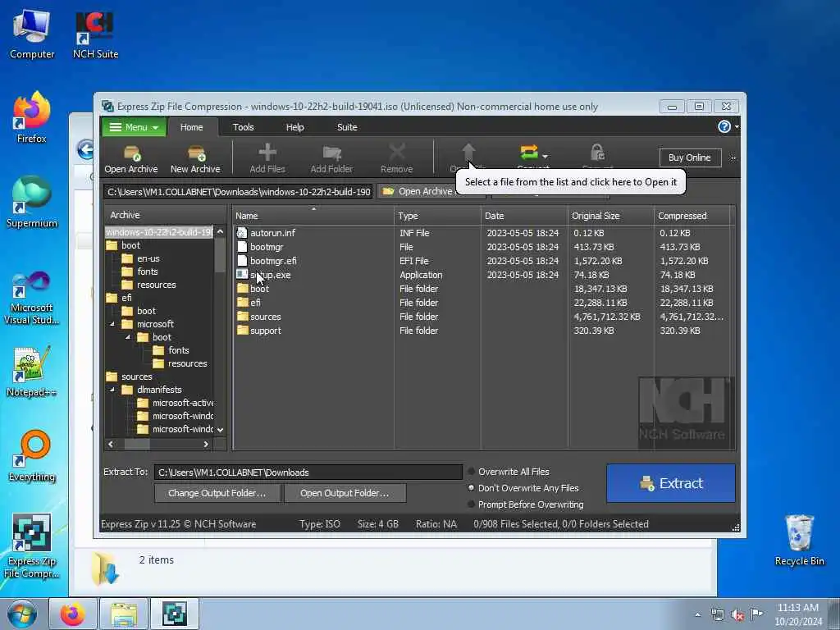Image resolution: width=840 pixels, height=630 pixels.
Task: Show more toolbar items chevron
Action: (733, 157)
